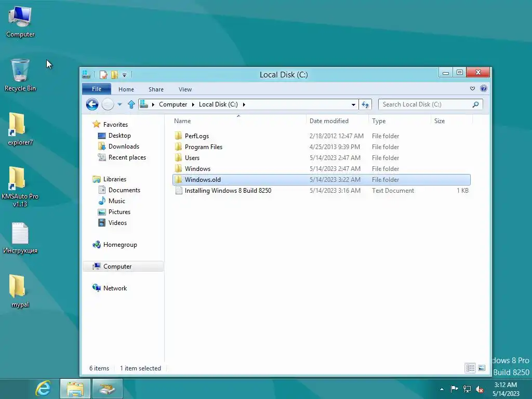Open Network in the navigation pane
Viewport: 532px width, 399px height.
115,288
